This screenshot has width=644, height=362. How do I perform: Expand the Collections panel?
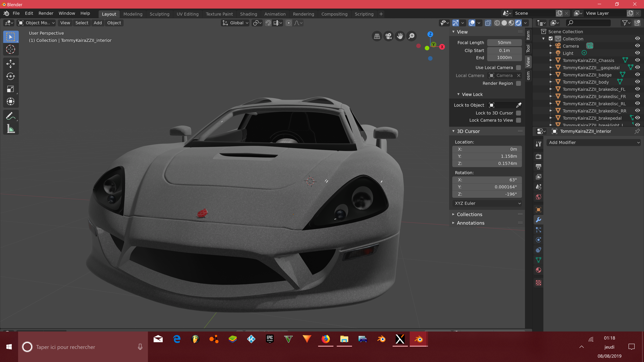tap(470, 214)
